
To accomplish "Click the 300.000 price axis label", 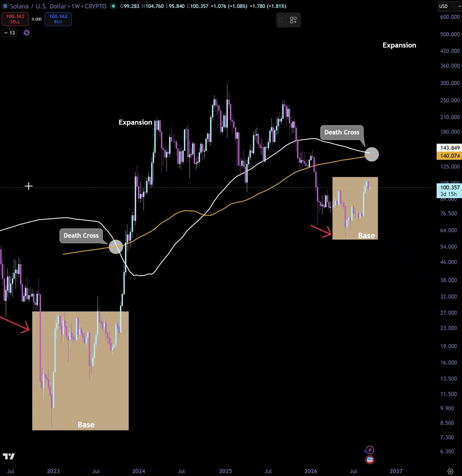I will click(x=450, y=83).
